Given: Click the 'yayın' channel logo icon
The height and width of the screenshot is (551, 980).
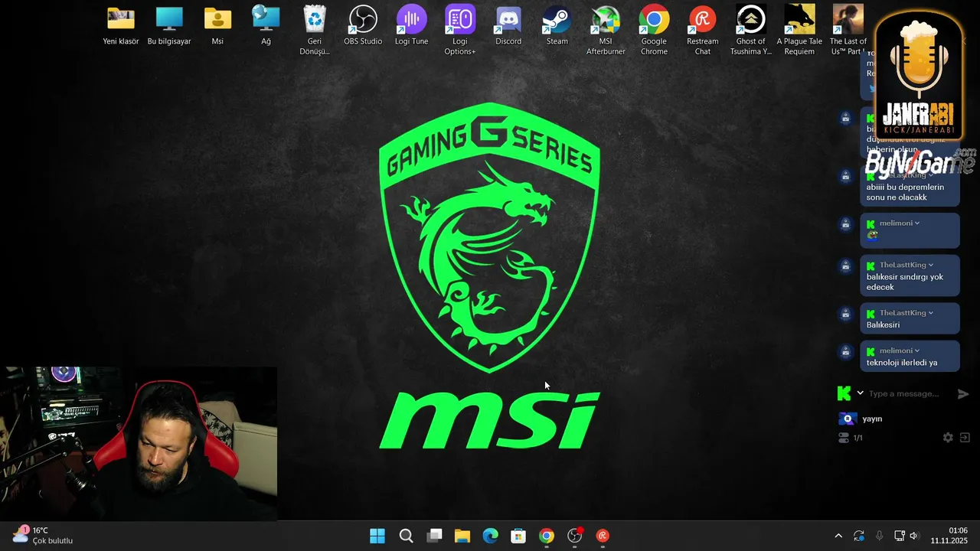Looking at the screenshot, I should click(x=847, y=419).
